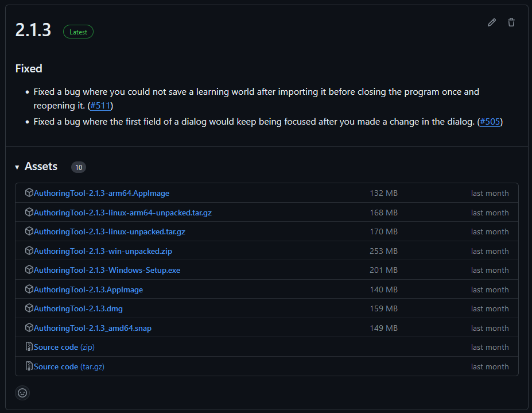Screen dimensions: 532x413
Task: Click package icon beside the .dmg asset
Action: point(29,308)
